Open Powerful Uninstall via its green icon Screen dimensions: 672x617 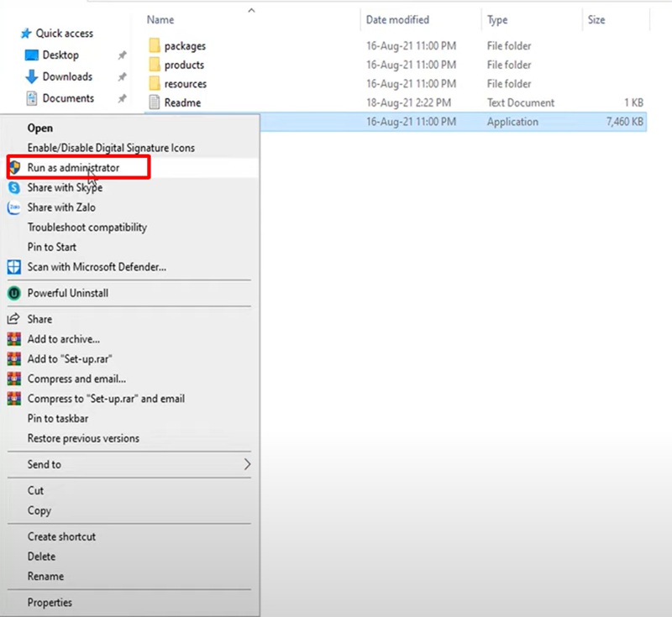point(13,293)
